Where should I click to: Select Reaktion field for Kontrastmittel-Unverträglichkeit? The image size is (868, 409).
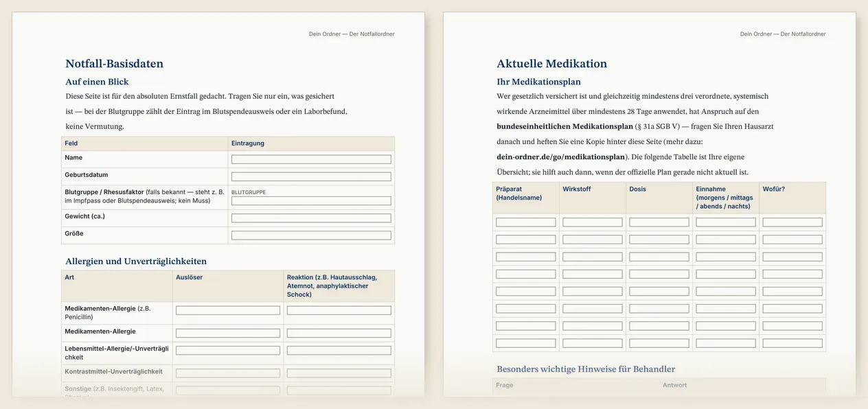click(339, 373)
